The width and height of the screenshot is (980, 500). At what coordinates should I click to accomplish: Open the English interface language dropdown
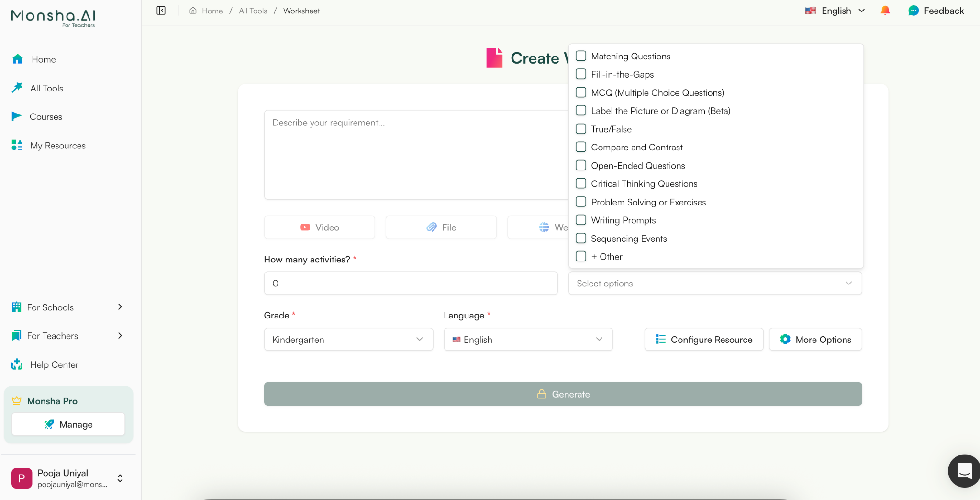pos(835,10)
